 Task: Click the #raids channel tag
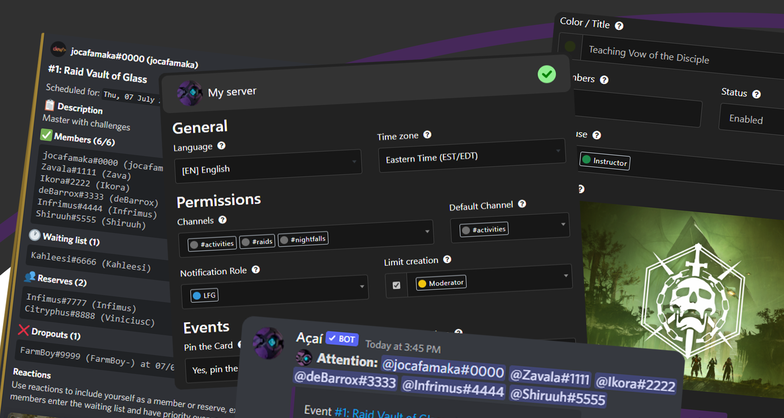click(258, 242)
